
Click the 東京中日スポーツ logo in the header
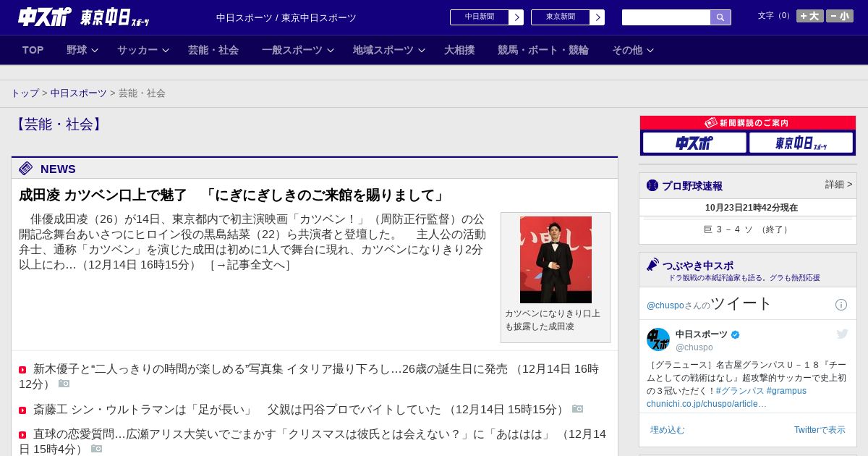(x=114, y=17)
